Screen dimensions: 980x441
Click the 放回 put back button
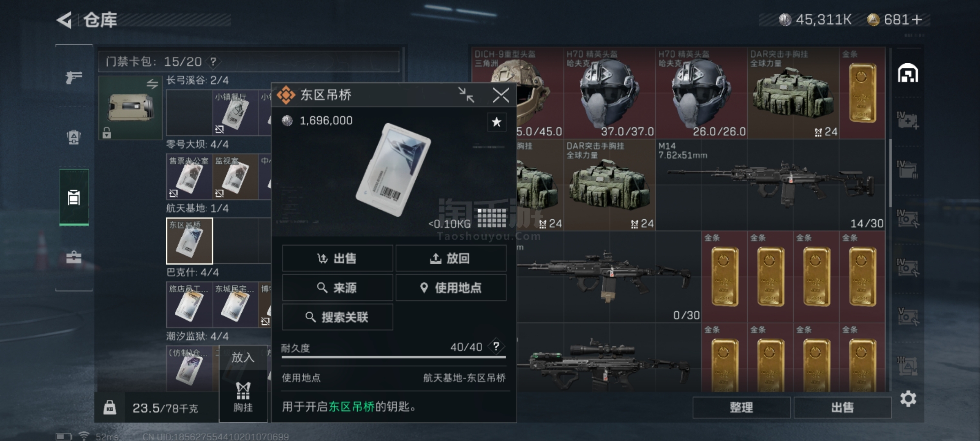click(x=451, y=258)
